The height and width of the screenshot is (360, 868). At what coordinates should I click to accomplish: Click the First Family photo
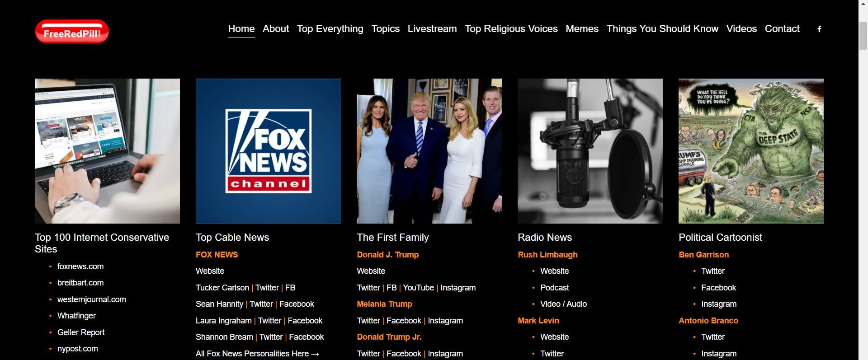[x=429, y=151]
